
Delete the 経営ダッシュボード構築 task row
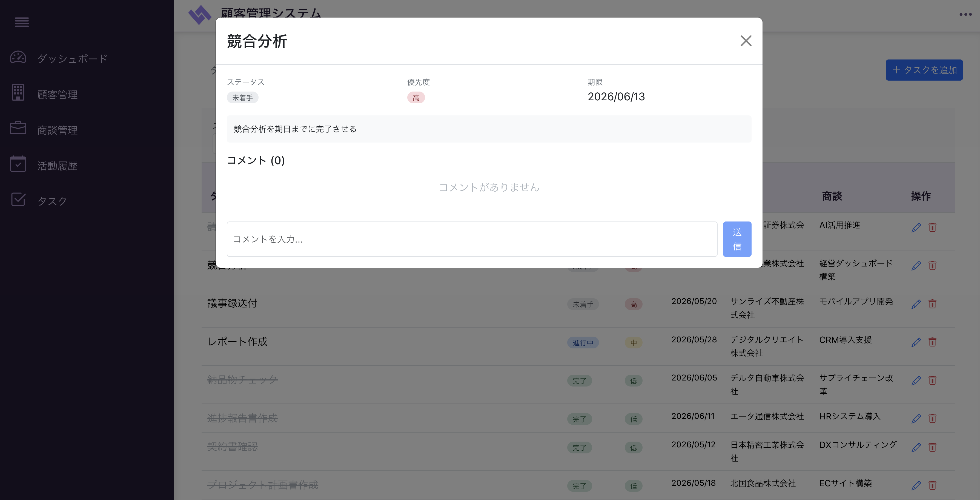932,265
